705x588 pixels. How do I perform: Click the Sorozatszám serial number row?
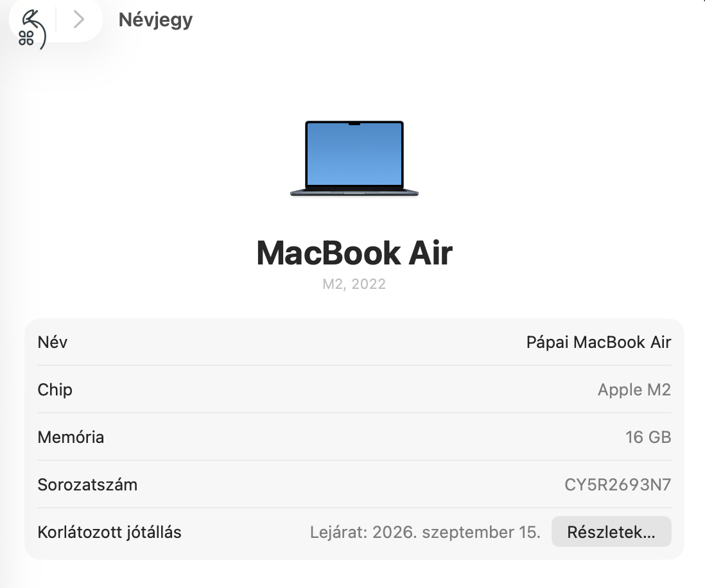tap(354, 485)
